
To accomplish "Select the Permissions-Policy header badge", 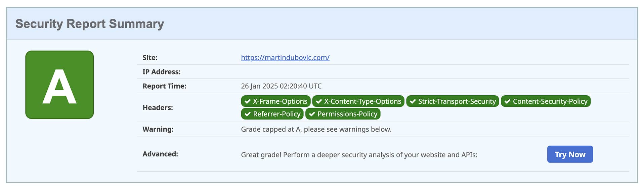I will coord(343,114).
